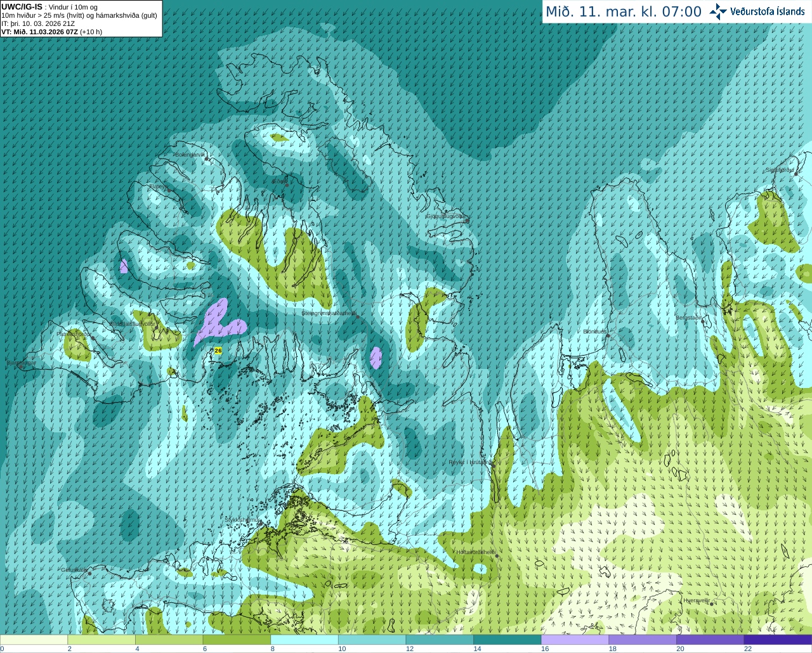Screen dimensions: 812x653
Task: Select the 16–18 m/s lavender legend swatch
Action: (575, 640)
